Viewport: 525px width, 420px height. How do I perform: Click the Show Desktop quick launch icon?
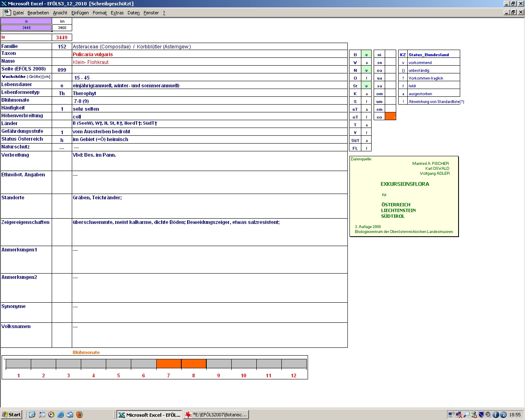(42, 415)
